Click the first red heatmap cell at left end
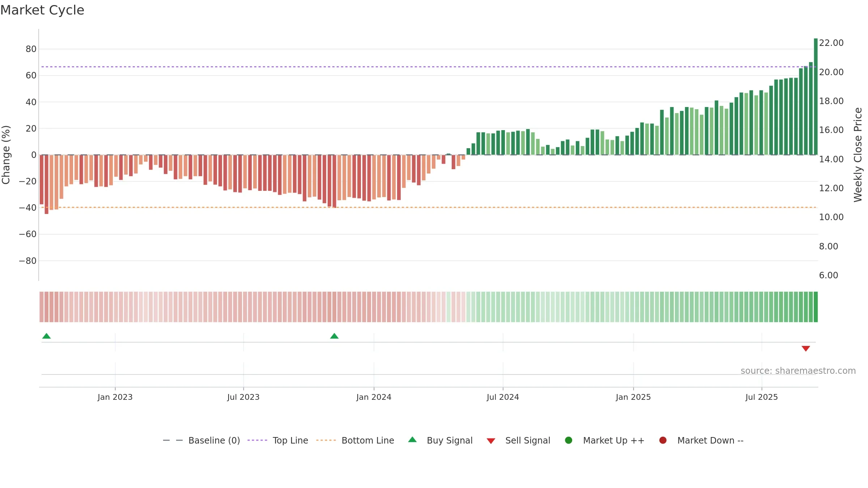Screen dimensions: 868x488 point(42,307)
